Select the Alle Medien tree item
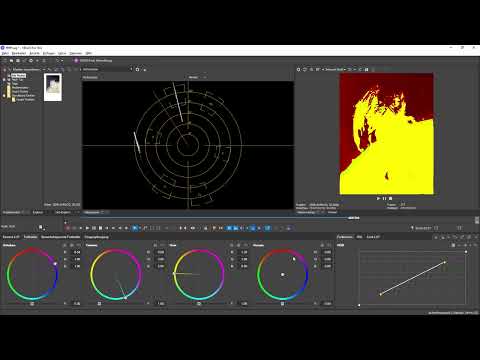 point(19,76)
